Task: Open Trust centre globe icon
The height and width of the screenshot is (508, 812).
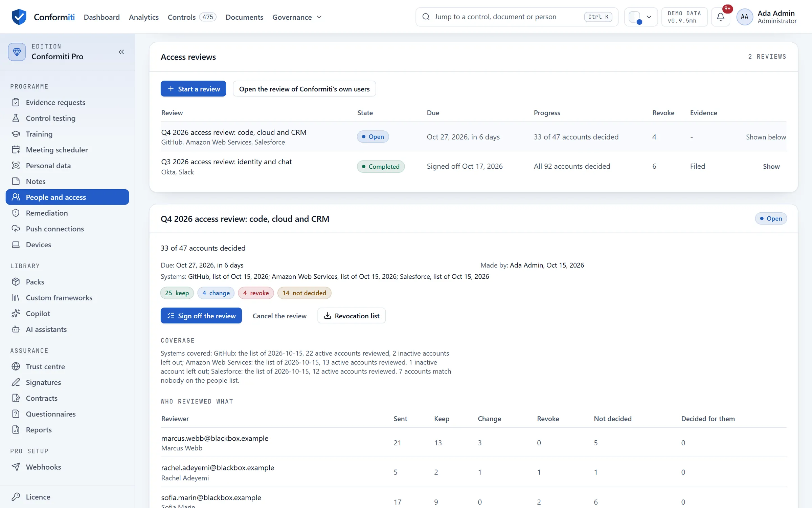Action: click(x=16, y=366)
